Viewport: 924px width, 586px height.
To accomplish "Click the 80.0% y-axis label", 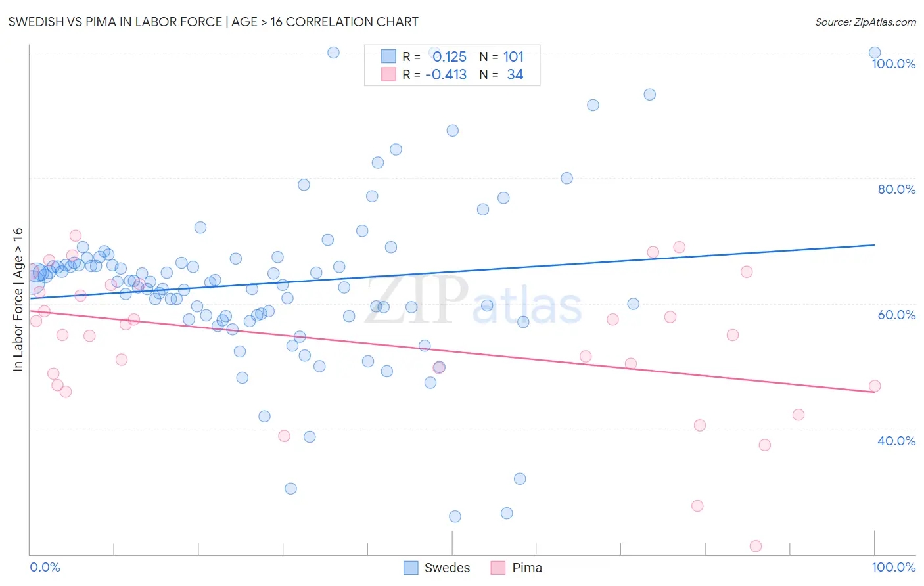I will pyautogui.click(x=896, y=189).
